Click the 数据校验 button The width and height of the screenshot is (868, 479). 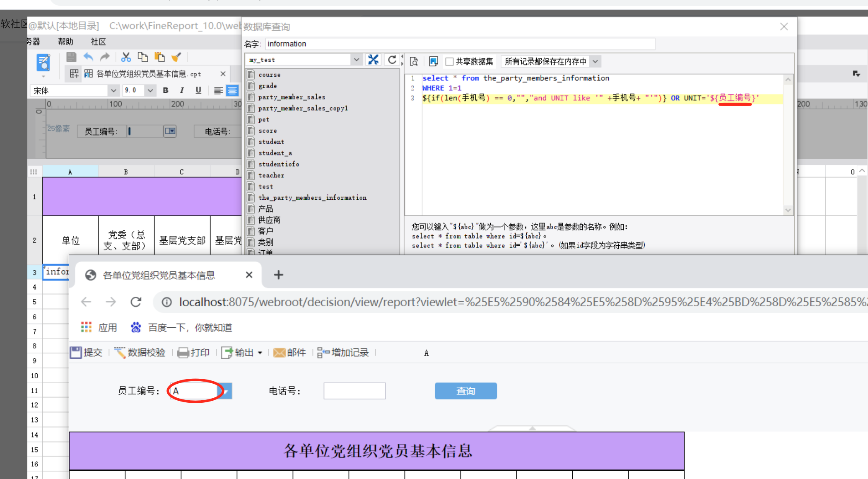point(140,353)
